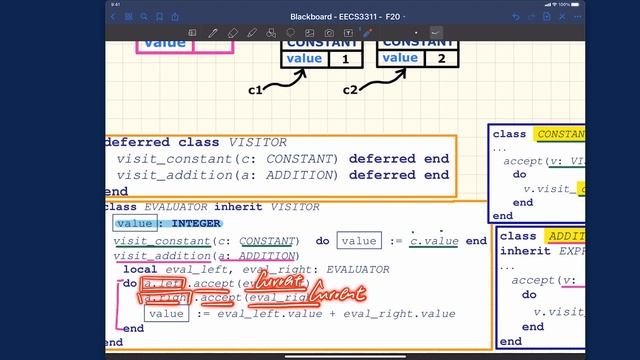Screen dimensions: 640x360
Task: Tap the status bar clock
Action: click(x=116, y=4)
